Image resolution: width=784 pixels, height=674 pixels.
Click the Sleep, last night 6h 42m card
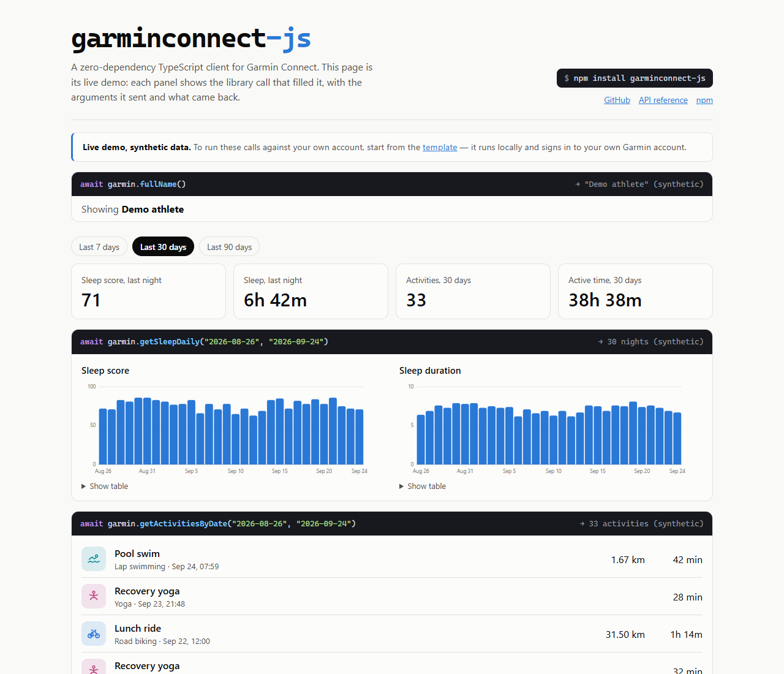pyautogui.click(x=311, y=291)
